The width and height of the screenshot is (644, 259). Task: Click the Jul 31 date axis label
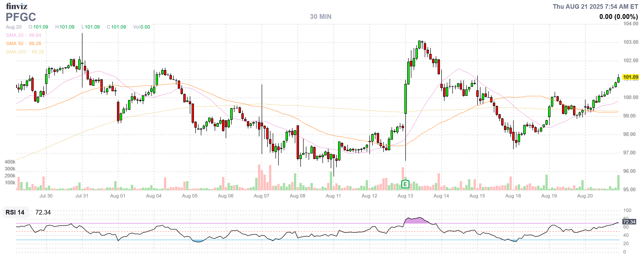coord(82,196)
